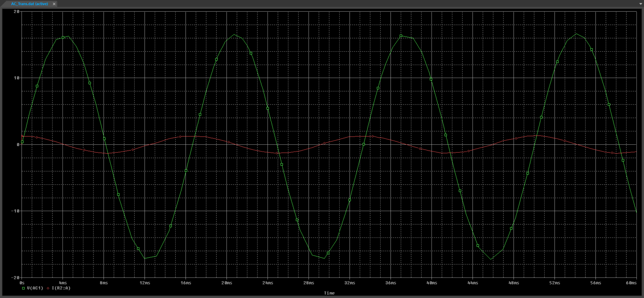Select the red I(R2:A) legend marker
644x298 pixels.
pyautogui.click(x=48, y=288)
